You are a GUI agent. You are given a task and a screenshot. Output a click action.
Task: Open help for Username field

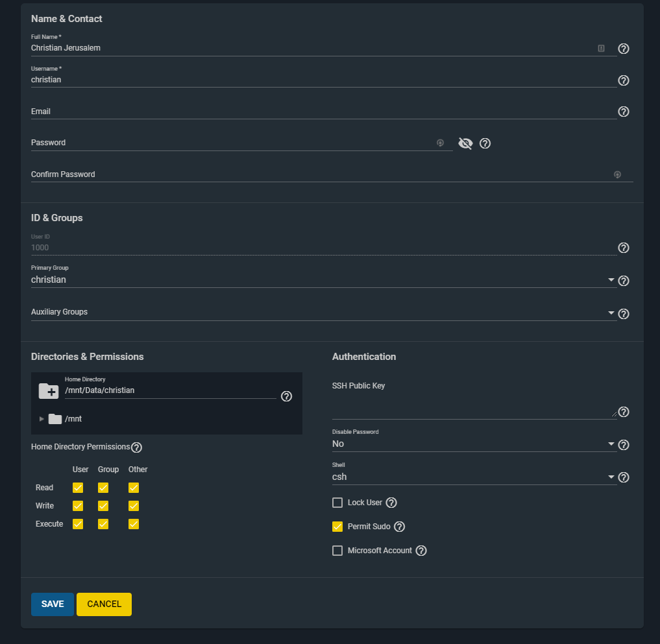point(624,80)
